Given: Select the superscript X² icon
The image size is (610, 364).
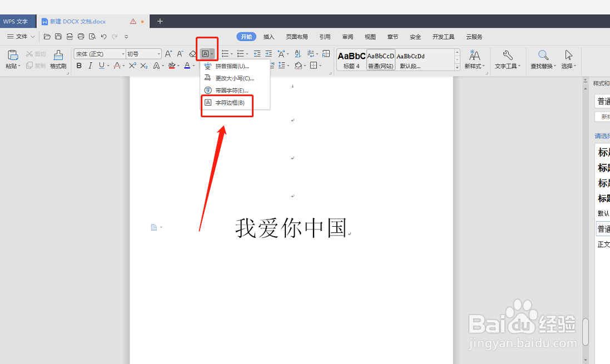Looking at the screenshot, I should [132, 66].
